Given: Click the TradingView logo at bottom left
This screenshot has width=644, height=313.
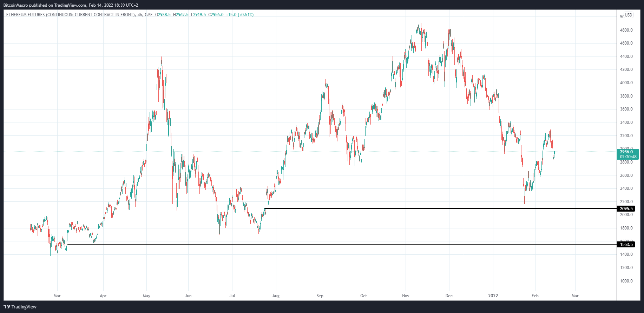Looking at the screenshot, I should click(x=20, y=307).
